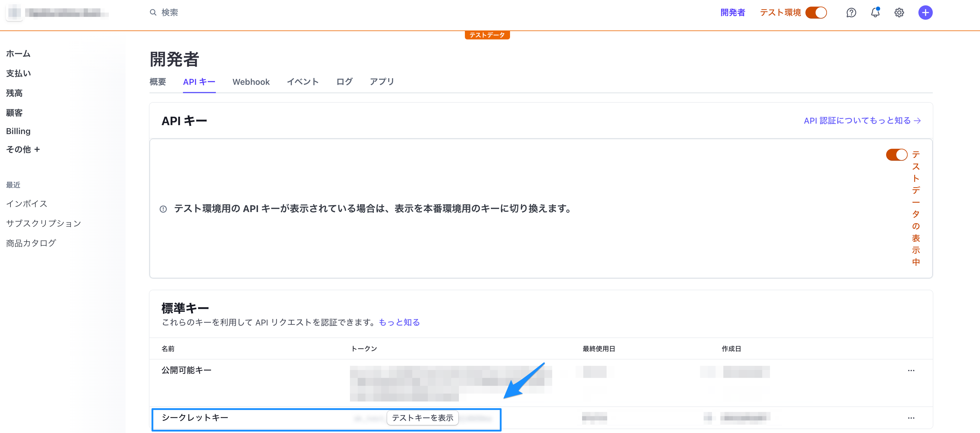Disable the テストデータの表示中 switch
Screen dimensions: 980x433
pos(896,155)
